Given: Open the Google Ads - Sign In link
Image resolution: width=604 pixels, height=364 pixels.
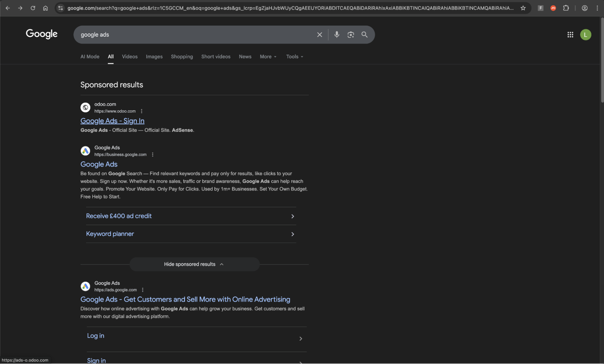Looking at the screenshot, I should pos(112,121).
